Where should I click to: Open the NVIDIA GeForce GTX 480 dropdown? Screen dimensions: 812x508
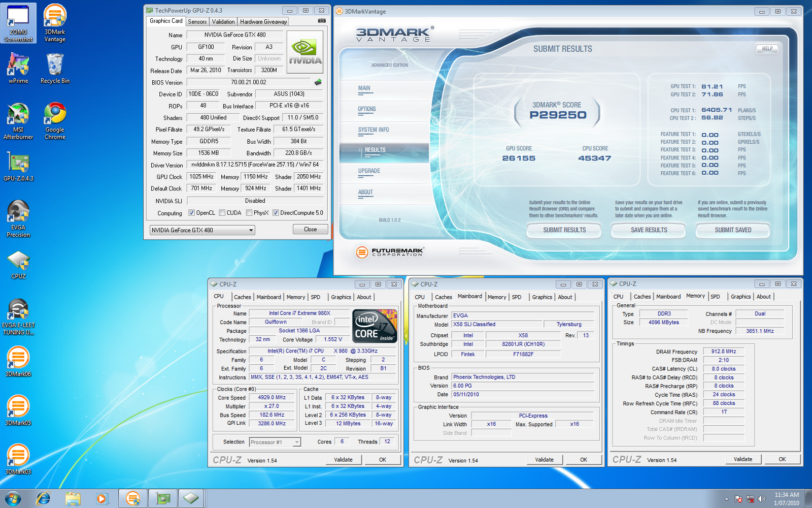click(202, 230)
